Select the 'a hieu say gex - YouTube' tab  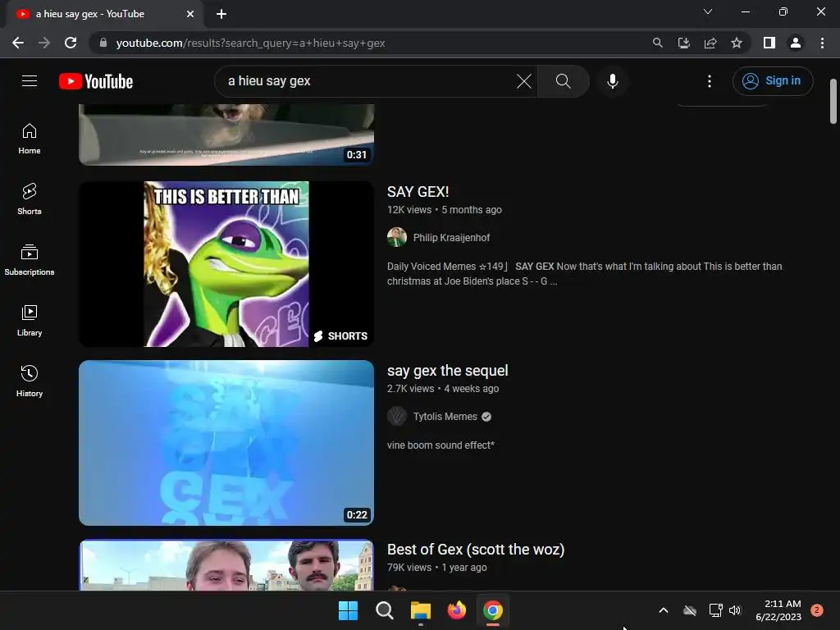pos(105,15)
